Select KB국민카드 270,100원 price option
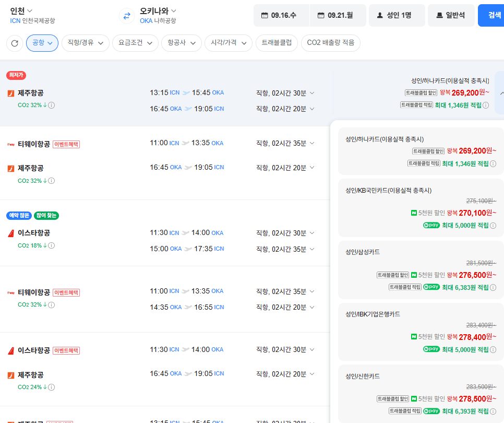The width and height of the screenshot is (504, 423). tap(421, 208)
